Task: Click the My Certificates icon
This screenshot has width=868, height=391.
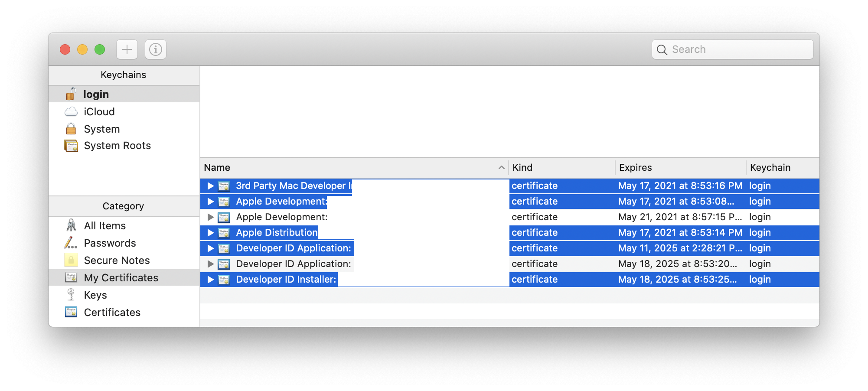Action: pyautogui.click(x=71, y=277)
